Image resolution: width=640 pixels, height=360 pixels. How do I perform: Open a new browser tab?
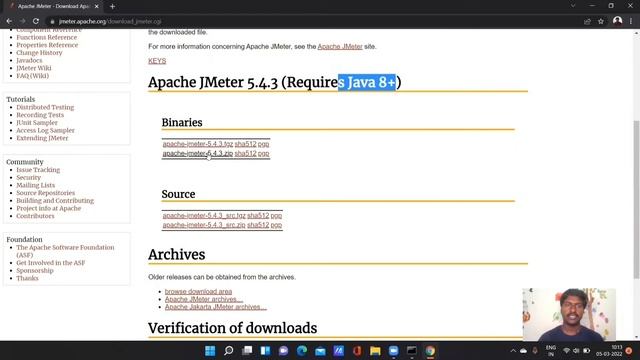tap(112, 7)
